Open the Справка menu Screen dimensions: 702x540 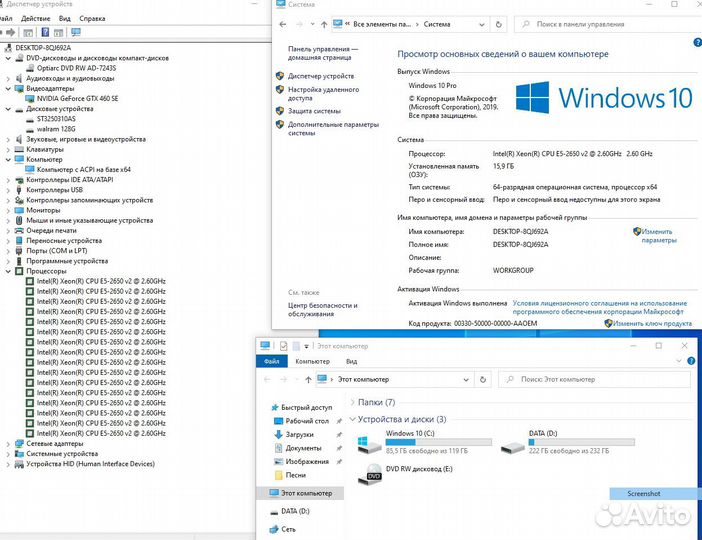click(92, 18)
